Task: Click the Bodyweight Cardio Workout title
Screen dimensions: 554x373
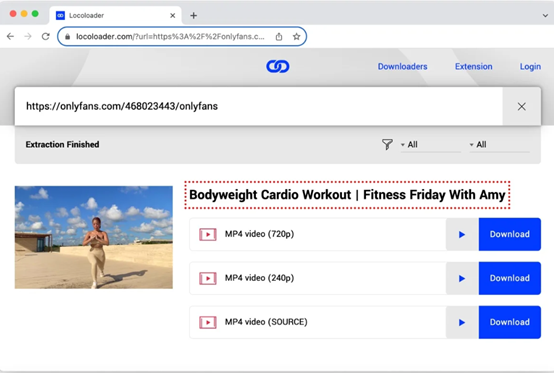Action: pyautogui.click(x=347, y=195)
